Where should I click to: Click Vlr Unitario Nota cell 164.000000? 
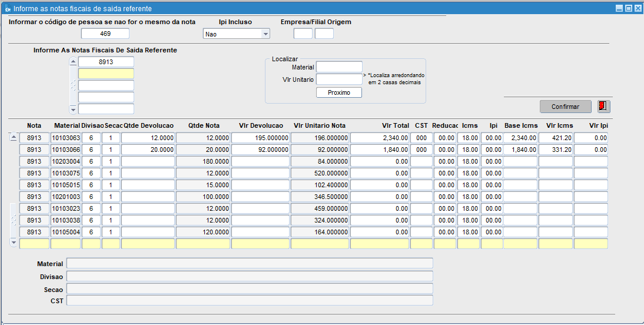pos(320,232)
